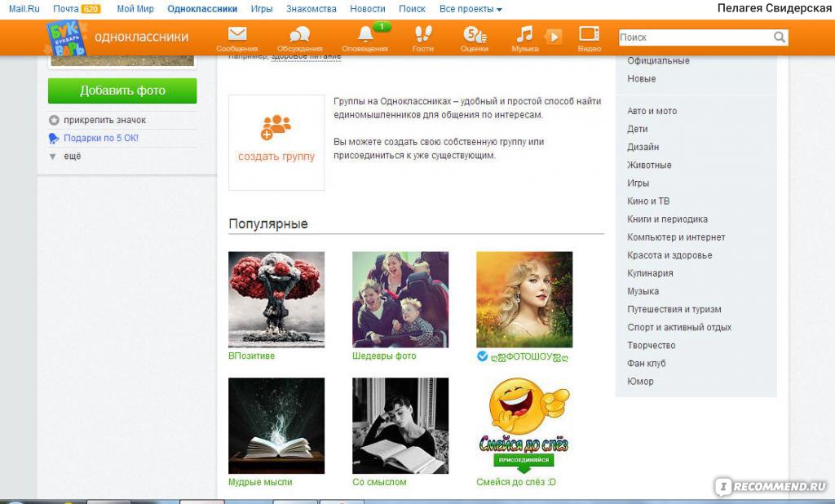The width and height of the screenshot is (835, 504).
Task: Select Юмор category
Action: click(x=641, y=382)
